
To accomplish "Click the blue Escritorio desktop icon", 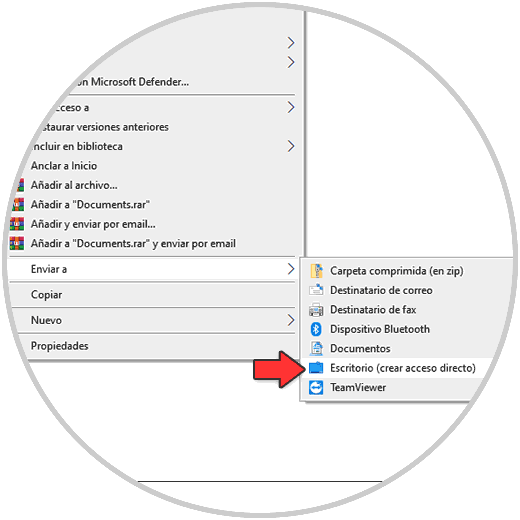I will tap(316, 368).
